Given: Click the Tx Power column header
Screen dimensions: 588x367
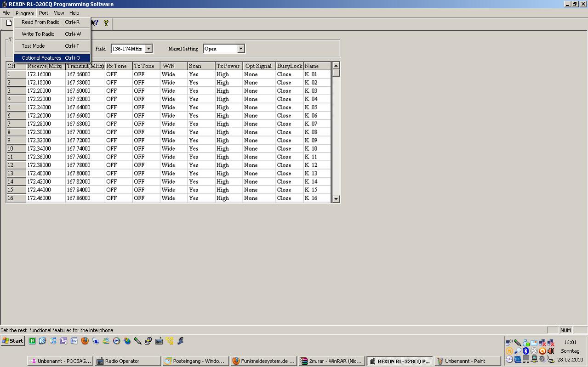Looking at the screenshot, I should click(228, 66).
